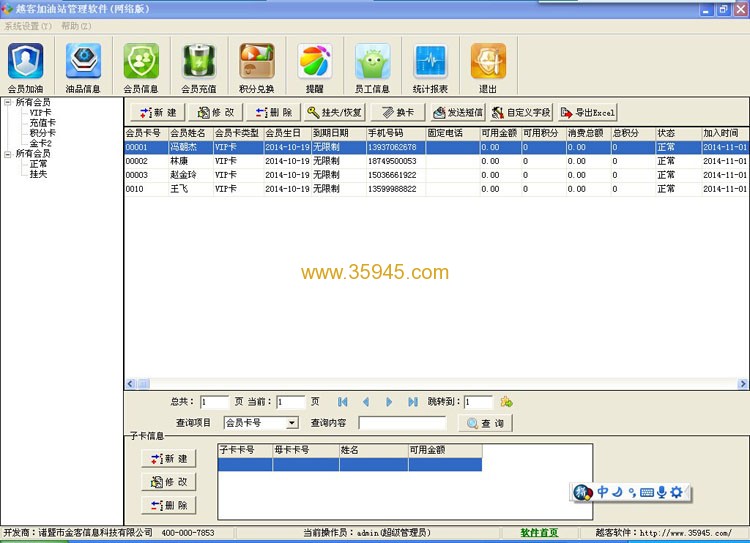Click the 新建 button in member toolbar
The width and height of the screenshot is (750, 543).
158,112
